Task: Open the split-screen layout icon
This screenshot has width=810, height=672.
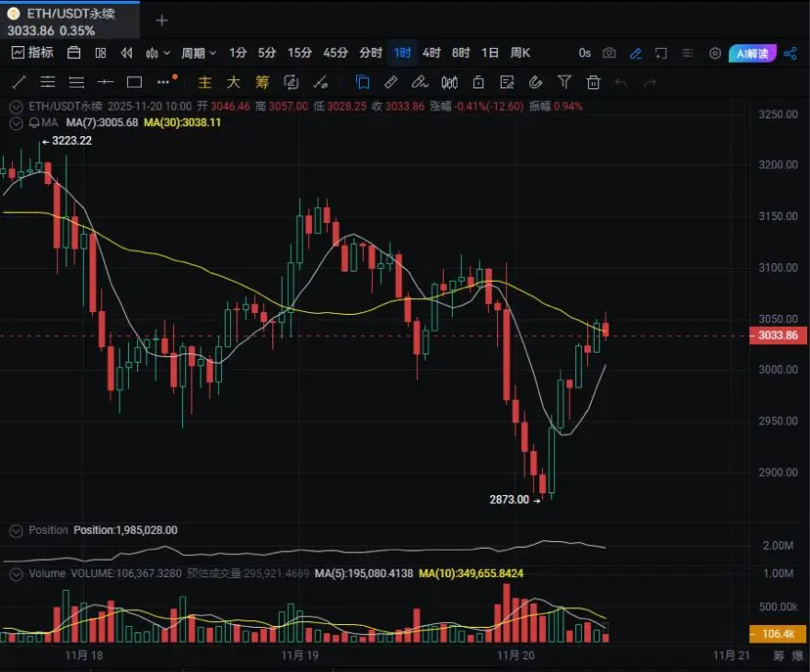Action: pyautogui.click(x=101, y=53)
